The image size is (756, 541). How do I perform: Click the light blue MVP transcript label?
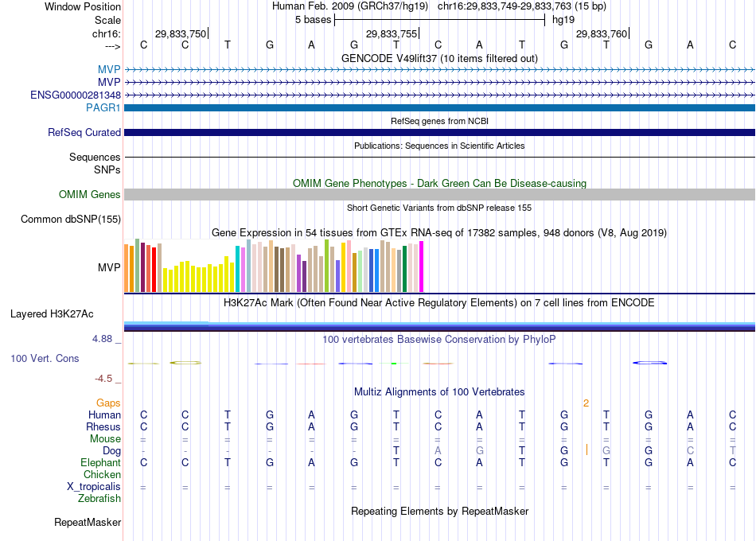pos(109,69)
